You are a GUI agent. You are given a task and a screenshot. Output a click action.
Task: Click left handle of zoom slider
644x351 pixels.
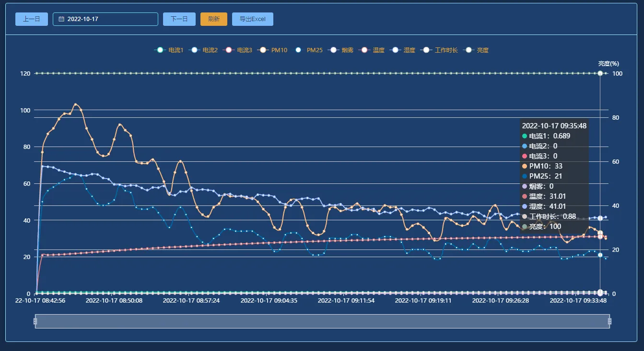tap(35, 321)
